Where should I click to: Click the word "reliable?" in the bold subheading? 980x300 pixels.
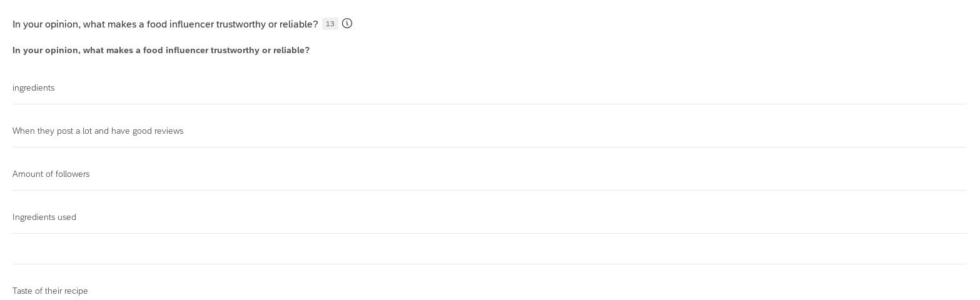pos(291,50)
